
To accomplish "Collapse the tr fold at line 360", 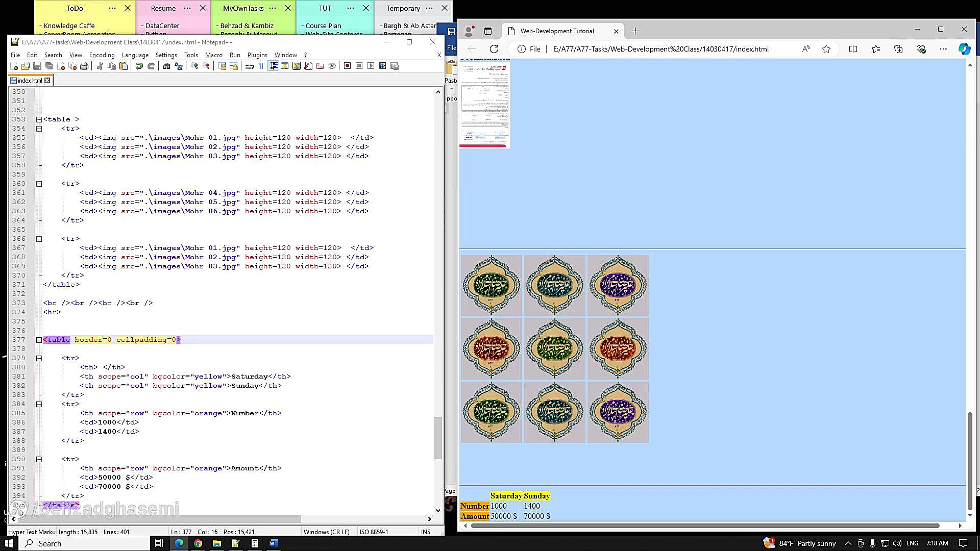I will pos(39,184).
